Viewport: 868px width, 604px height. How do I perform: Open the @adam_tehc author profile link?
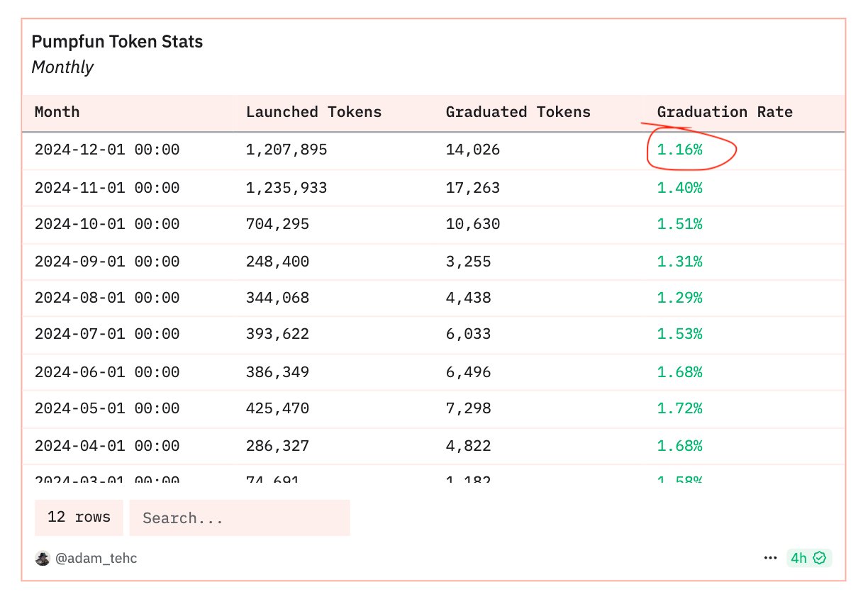[x=96, y=558]
